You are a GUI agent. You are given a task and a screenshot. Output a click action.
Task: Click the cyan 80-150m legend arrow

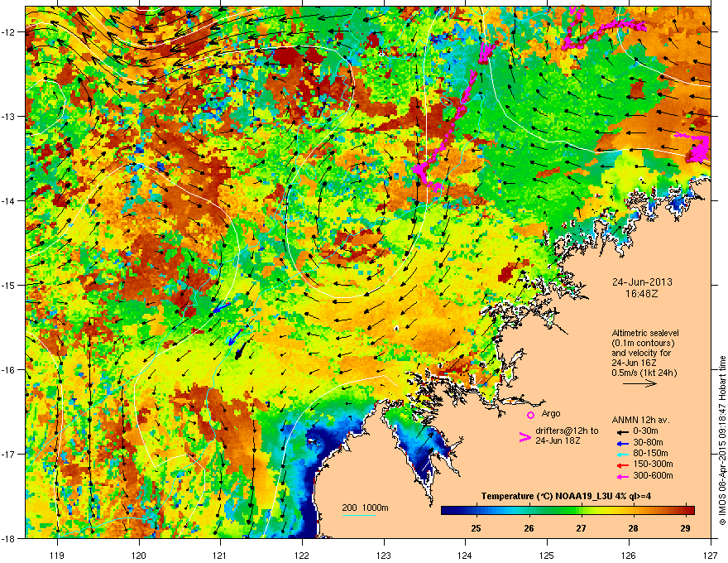622,454
